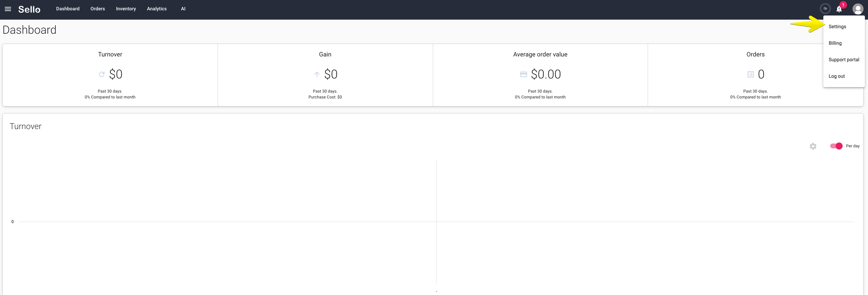This screenshot has height=295, width=868.
Task: Open the Inventory section
Action: tap(126, 9)
